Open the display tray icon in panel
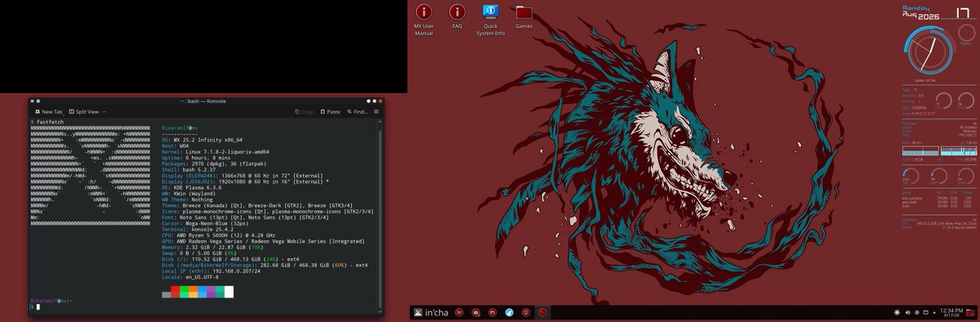 tap(926, 312)
